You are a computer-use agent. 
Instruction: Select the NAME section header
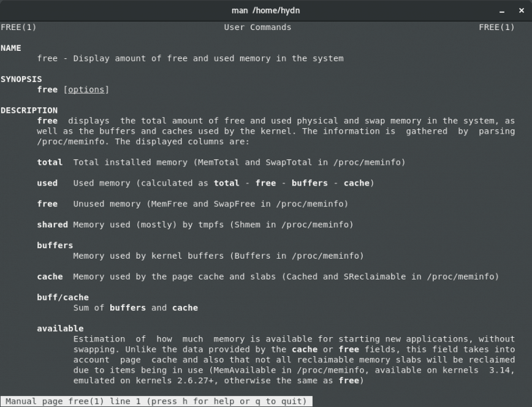pos(10,48)
